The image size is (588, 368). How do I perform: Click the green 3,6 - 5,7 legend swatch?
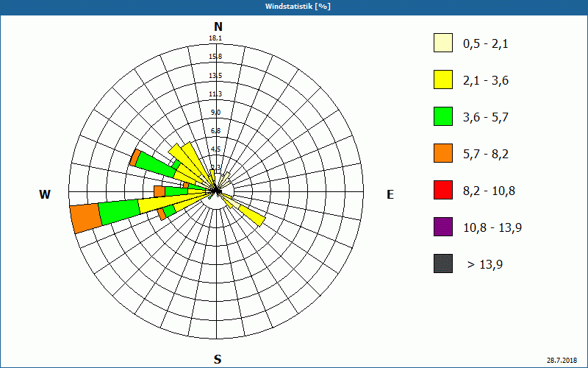click(x=443, y=116)
